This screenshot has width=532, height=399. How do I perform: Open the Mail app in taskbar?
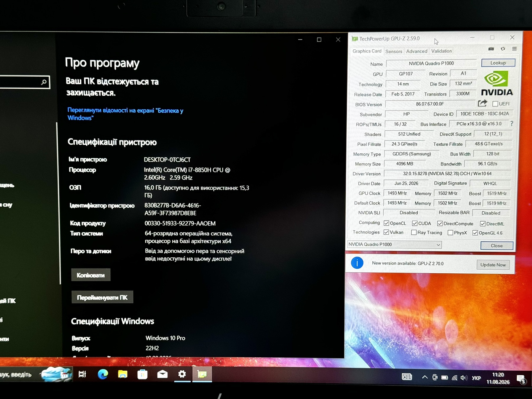[x=162, y=374]
